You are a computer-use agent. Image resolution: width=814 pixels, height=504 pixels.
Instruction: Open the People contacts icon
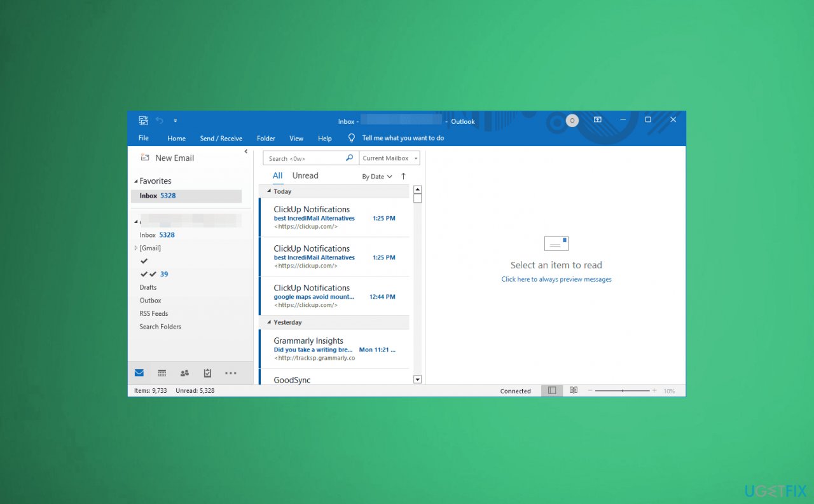184,373
